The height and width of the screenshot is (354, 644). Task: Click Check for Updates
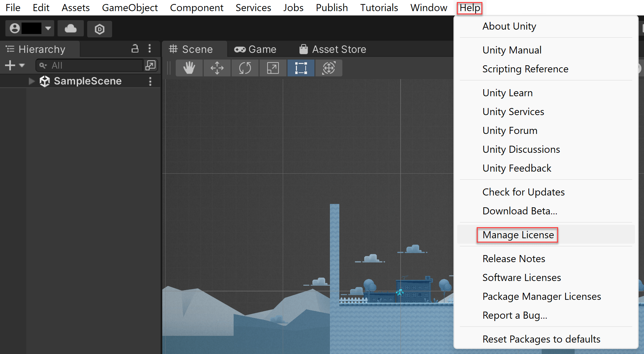[x=523, y=192]
